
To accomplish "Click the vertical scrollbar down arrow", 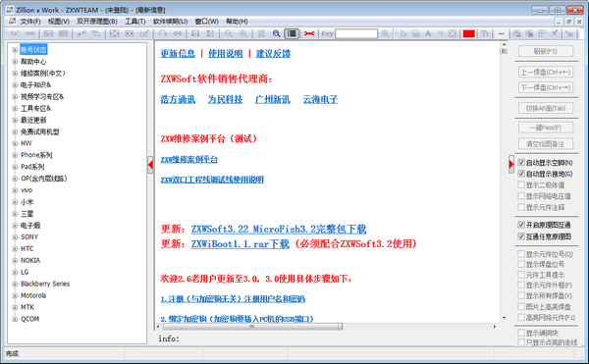I will pos(504,318).
